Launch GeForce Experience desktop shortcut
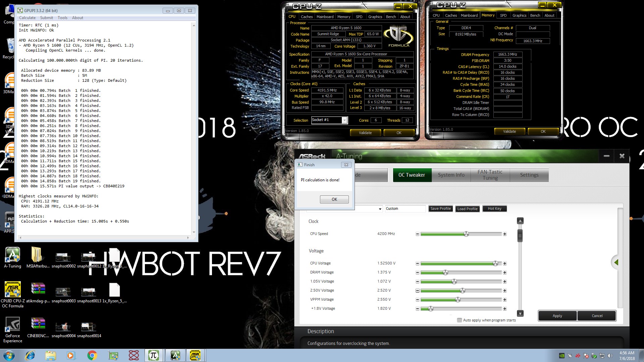Image resolution: width=644 pixels, height=362 pixels. point(13,329)
